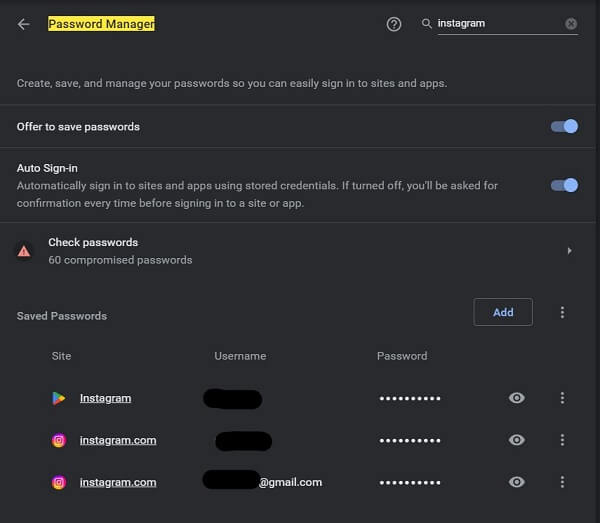Clear the instagram search text
Image resolution: width=600 pixels, height=523 pixels.
(x=571, y=24)
